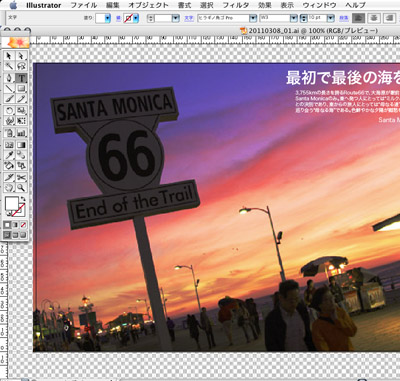Select the Scissors tool
Viewport: 400px width, 381px height.
click(x=21, y=177)
